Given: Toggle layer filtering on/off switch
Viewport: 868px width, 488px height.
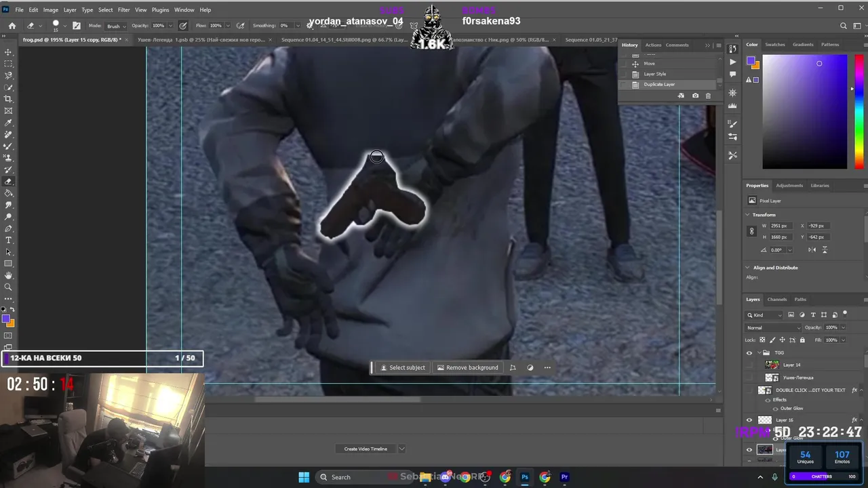Looking at the screenshot, I should point(845,313).
